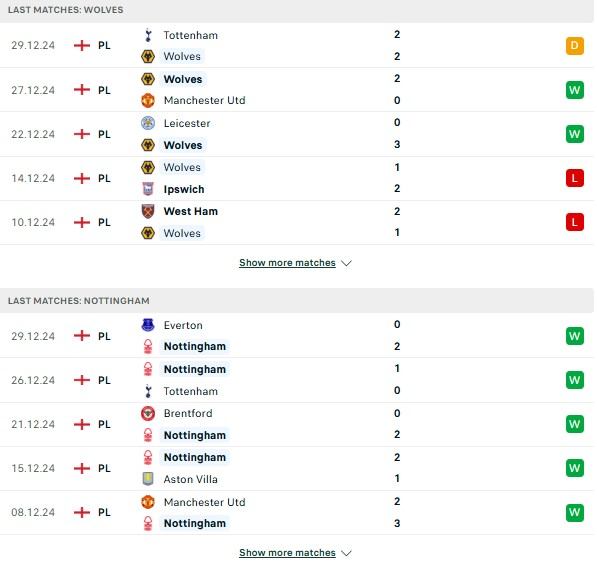Click the Brentford club crest icon
Screen dimensions: 597x570
click(x=148, y=413)
